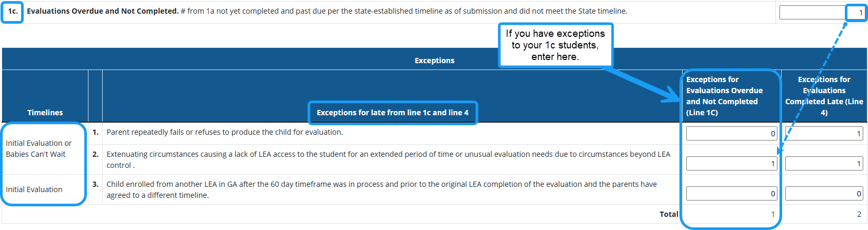Click the 'If you have exceptions' callout box

click(555, 45)
